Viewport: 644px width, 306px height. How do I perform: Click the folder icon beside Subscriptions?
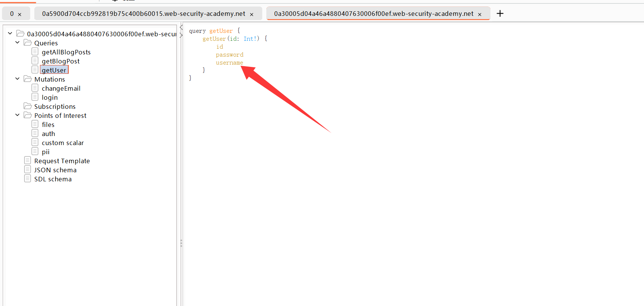coord(28,106)
